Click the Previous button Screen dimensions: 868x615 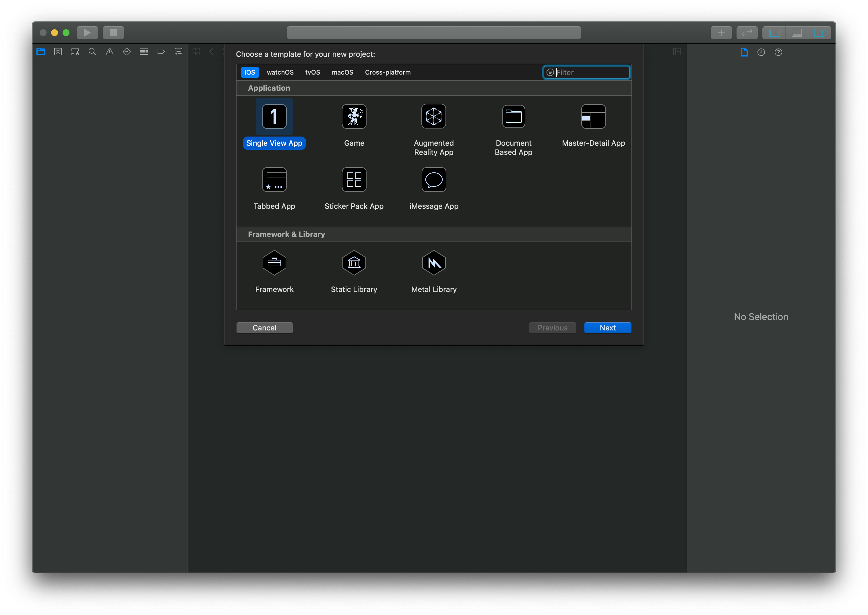click(x=553, y=328)
